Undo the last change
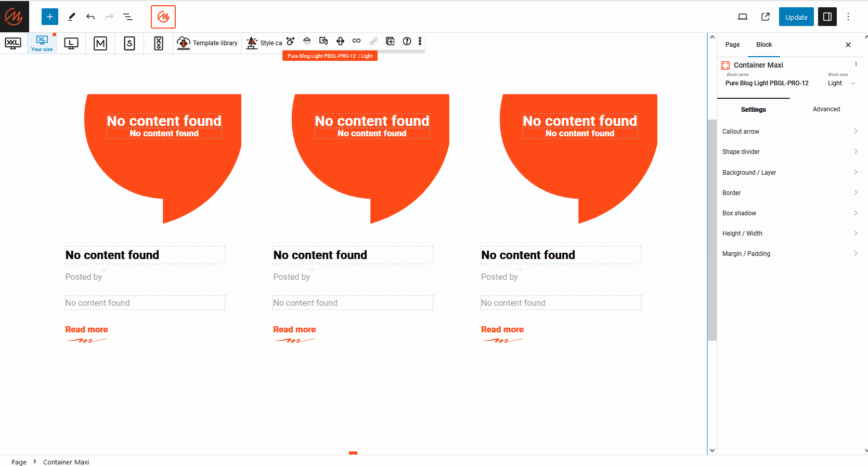The image size is (868, 466). [90, 17]
